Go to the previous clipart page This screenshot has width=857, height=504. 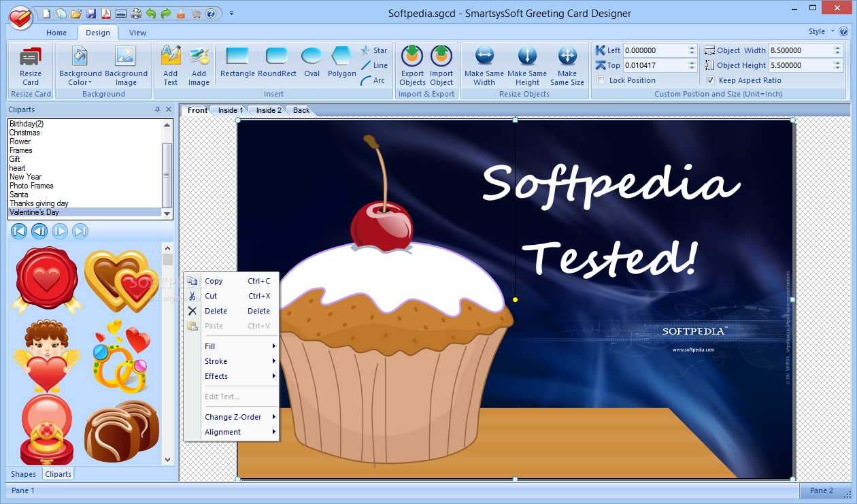[39, 231]
